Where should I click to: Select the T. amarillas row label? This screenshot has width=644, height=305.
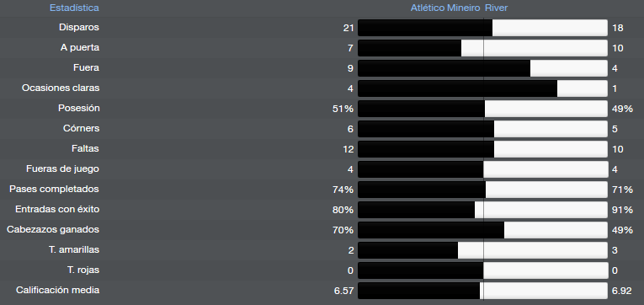pyautogui.click(x=74, y=250)
